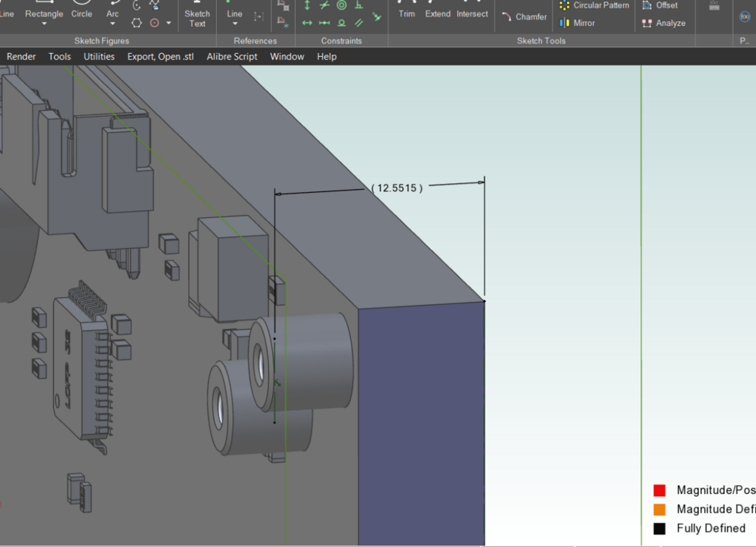Select the Polygon hexagon tool

point(136,23)
